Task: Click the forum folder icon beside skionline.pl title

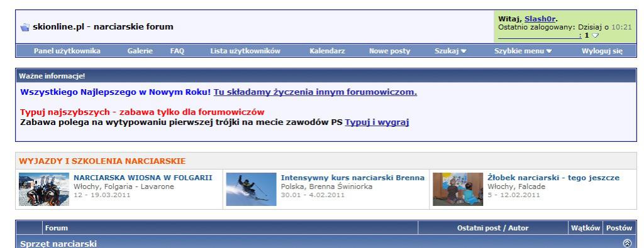Action: click(25, 28)
